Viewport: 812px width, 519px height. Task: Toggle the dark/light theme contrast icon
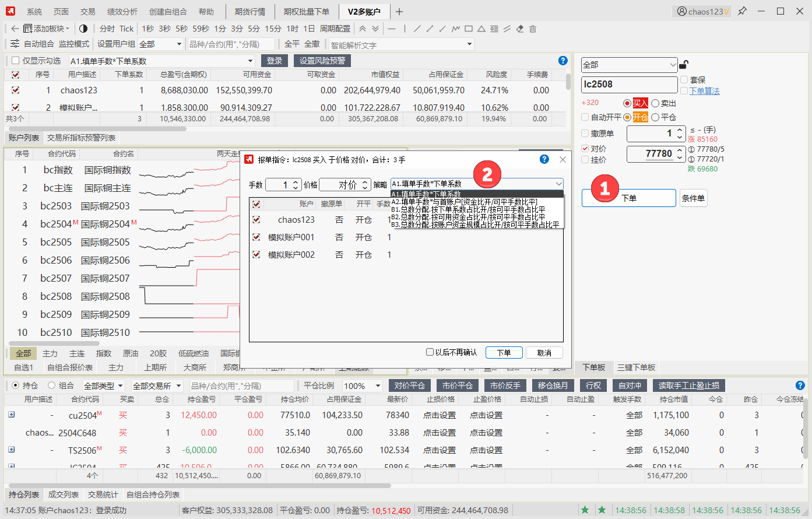click(x=83, y=29)
